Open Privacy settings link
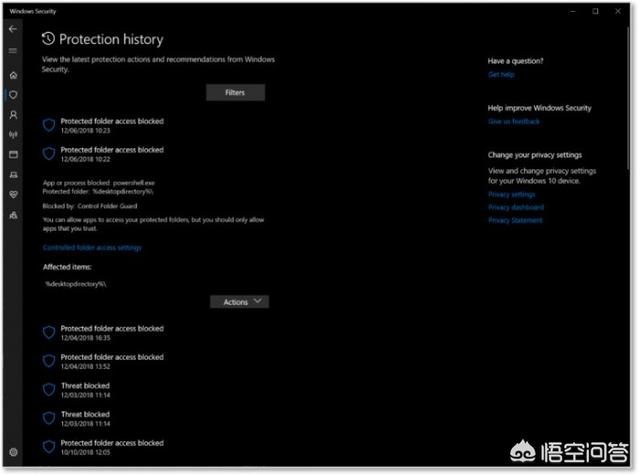Image resolution: width=640 pixels, height=475 pixels. tap(511, 194)
